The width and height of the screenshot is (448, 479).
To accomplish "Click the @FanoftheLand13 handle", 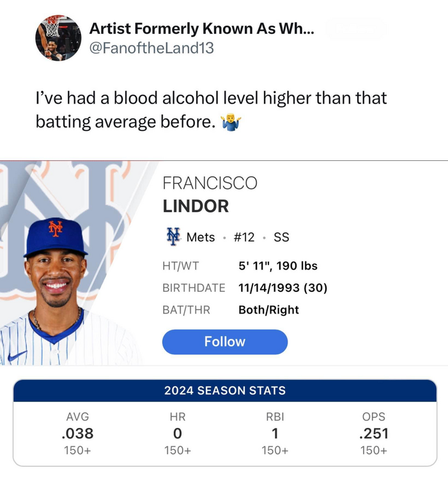I will pos(151,48).
